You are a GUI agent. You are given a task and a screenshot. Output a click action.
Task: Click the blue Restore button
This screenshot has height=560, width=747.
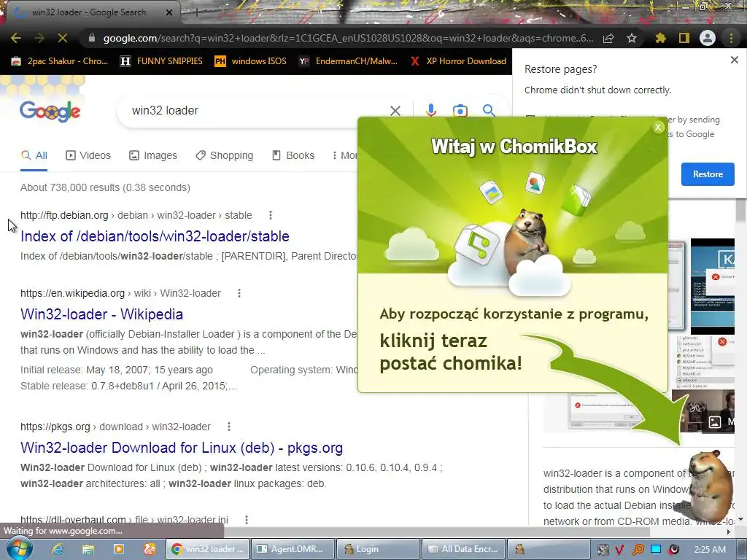(x=708, y=174)
